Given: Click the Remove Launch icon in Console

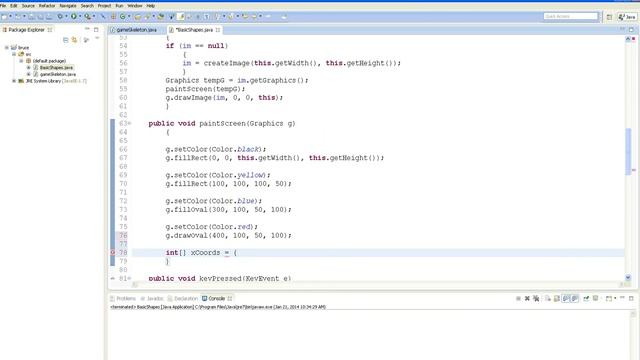Looking at the screenshot, I should (527, 298).
